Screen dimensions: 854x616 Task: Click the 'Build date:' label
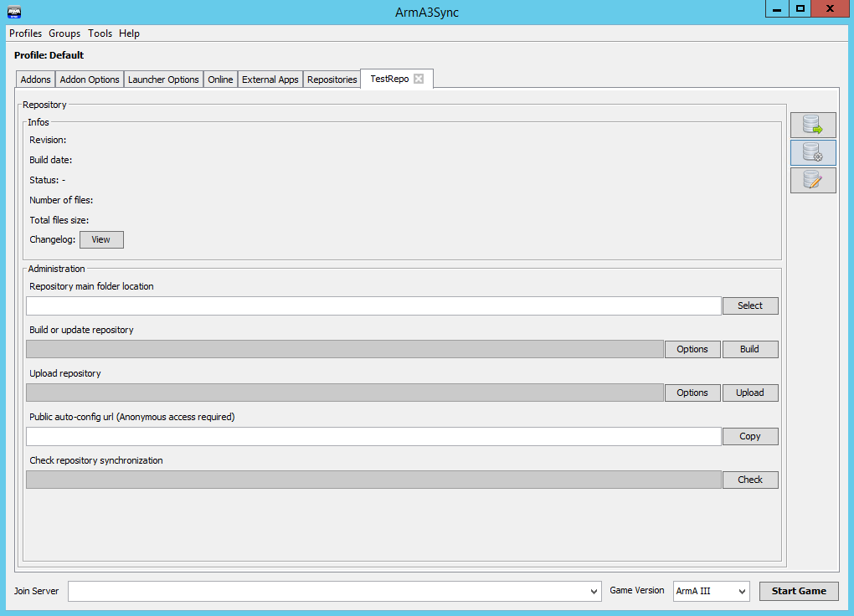(x=50, y=160)
